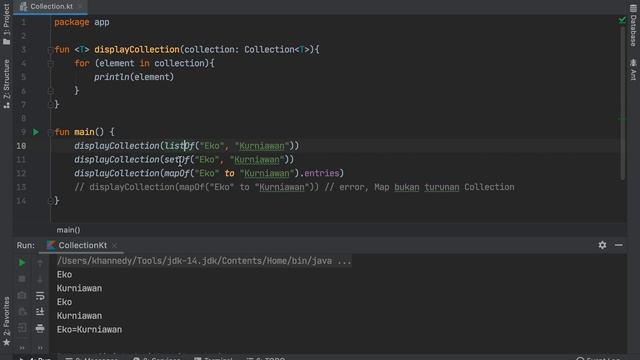Click 'Eko=Kurniawan' in console output
This screenshot has height=360, width=640.
(x=89, y=329)
